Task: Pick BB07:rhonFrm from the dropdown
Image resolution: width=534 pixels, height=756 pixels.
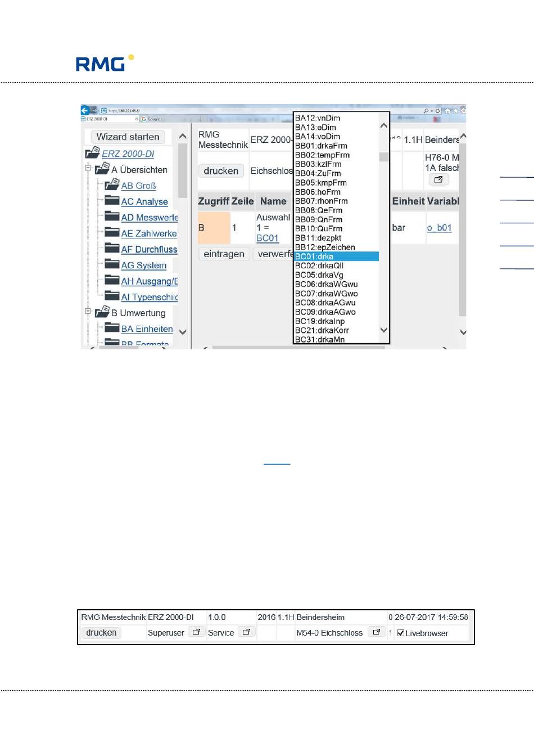Action: [337, 201]
